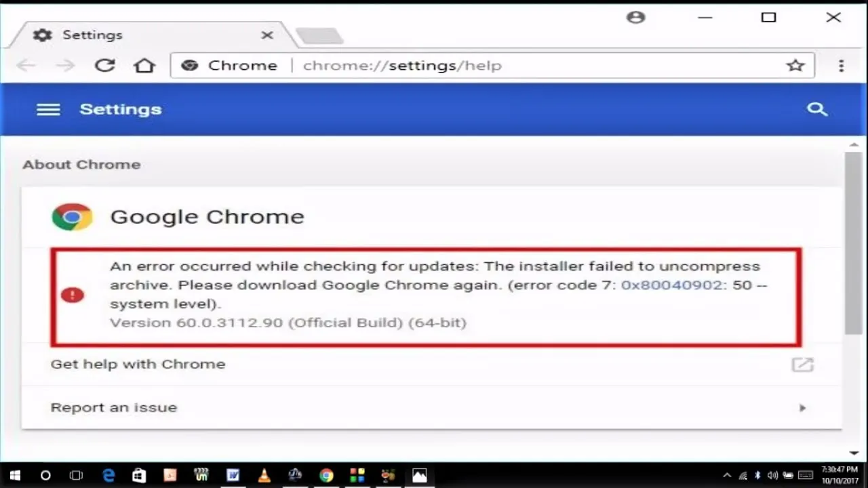Open Report an issue
The width and height of the screenshot is (868, 488).
[432, 407]
